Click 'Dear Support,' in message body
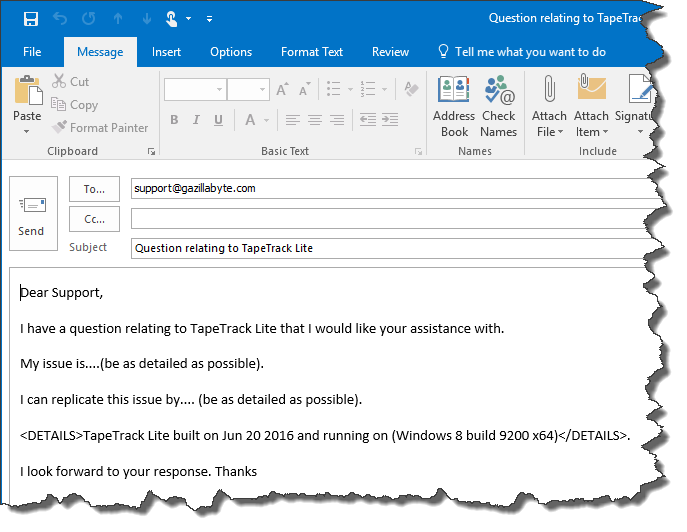 61,293
